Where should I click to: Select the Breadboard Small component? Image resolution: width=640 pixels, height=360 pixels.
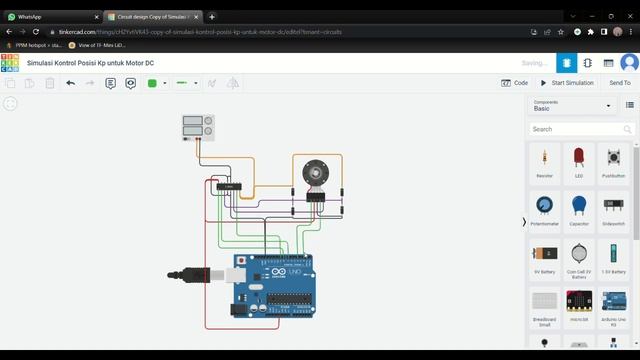[544, 307]
